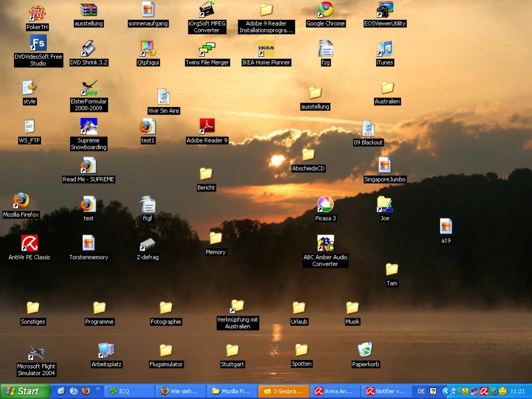Select the Mozilla Firefox desktop icon
This screenshot has height=399, width=532.
(x=21, y=201)
